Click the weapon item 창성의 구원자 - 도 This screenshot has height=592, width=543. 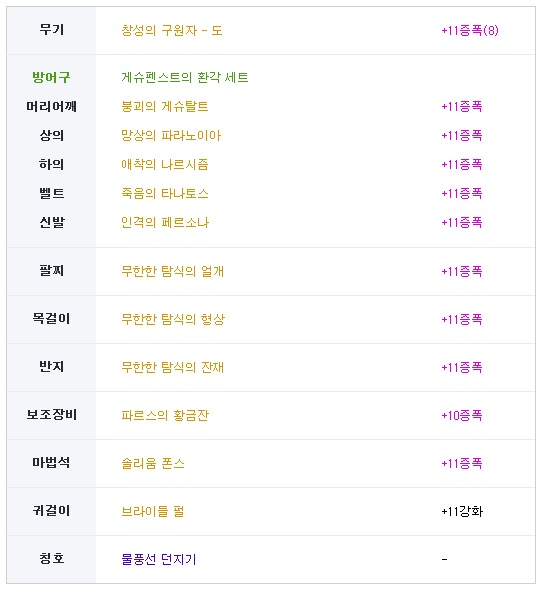(x=172, y=30)
